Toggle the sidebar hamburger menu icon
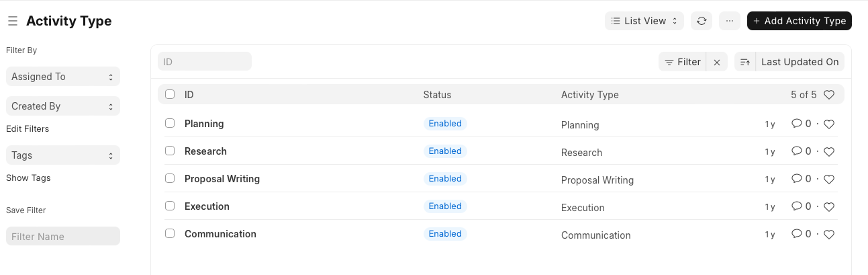This screenshot has width=868, height=275. 13,22
